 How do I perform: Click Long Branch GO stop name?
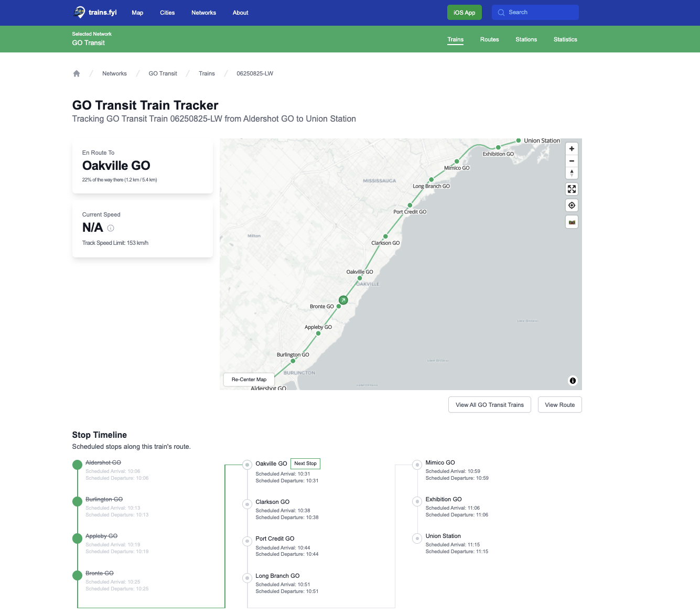(277, 576)
